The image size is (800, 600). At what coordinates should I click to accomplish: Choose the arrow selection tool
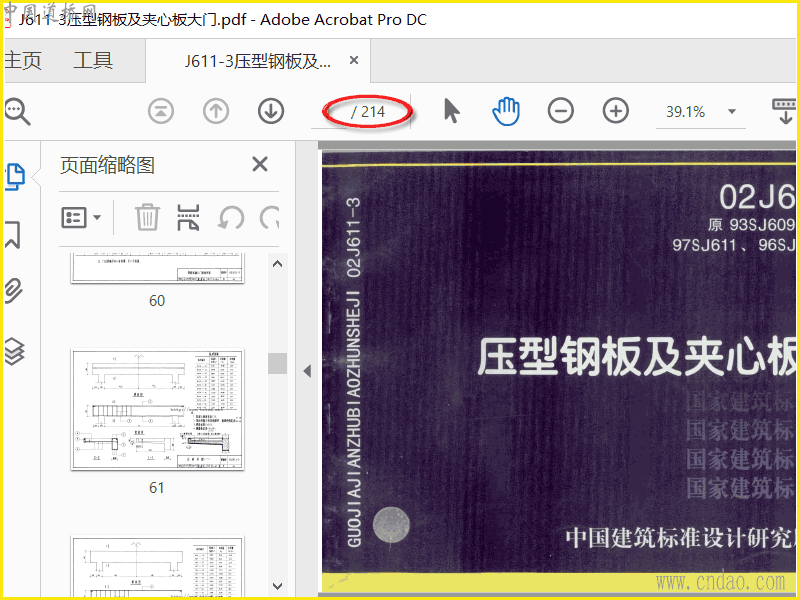tap(452, 111)
